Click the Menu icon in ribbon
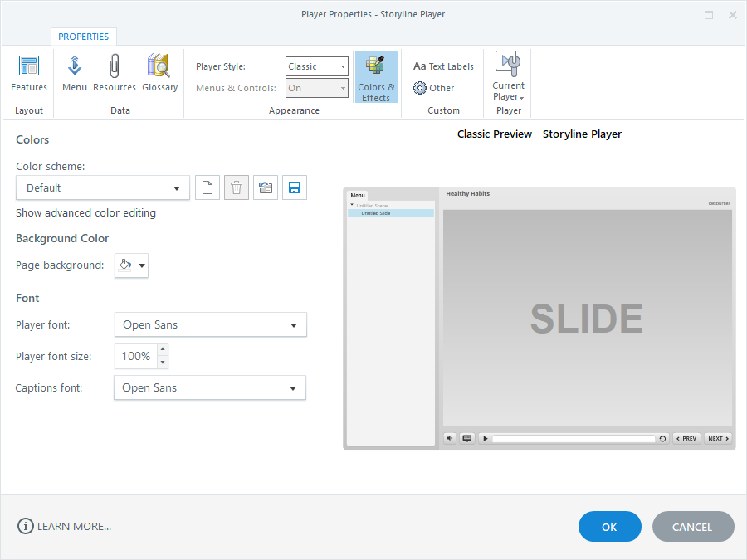 click(75, 73)
